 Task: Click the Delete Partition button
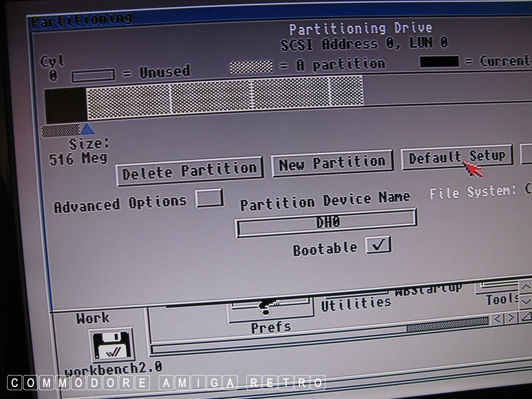[x=189, y=170]
